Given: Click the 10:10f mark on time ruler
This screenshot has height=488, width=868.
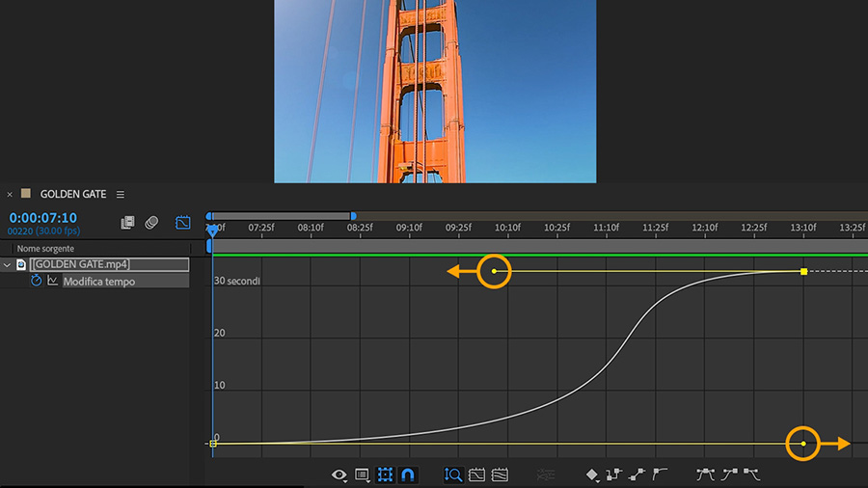Looking at the screenshot, I should pos(507,228).
